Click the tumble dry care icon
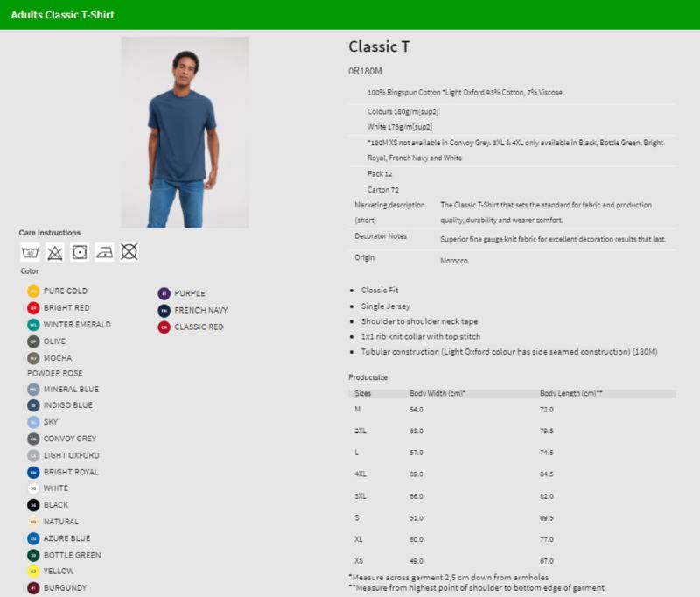 click(80, 253)
